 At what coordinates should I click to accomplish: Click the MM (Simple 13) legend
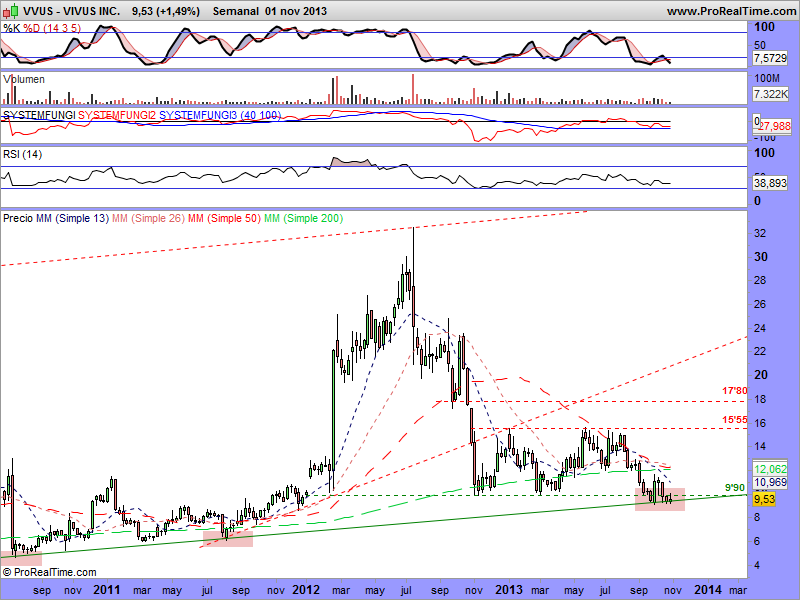72,218
